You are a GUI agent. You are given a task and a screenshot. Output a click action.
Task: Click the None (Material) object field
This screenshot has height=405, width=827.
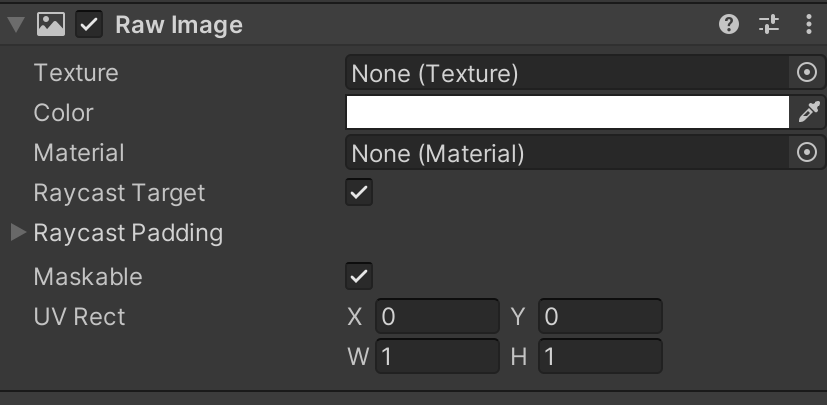(567, 153)
